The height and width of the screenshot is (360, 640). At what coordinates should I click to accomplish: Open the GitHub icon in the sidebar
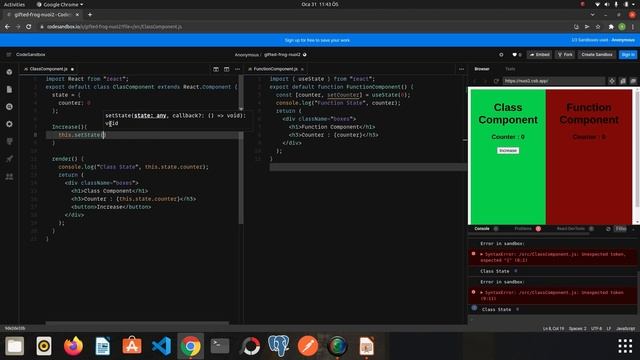pos(9,141)
